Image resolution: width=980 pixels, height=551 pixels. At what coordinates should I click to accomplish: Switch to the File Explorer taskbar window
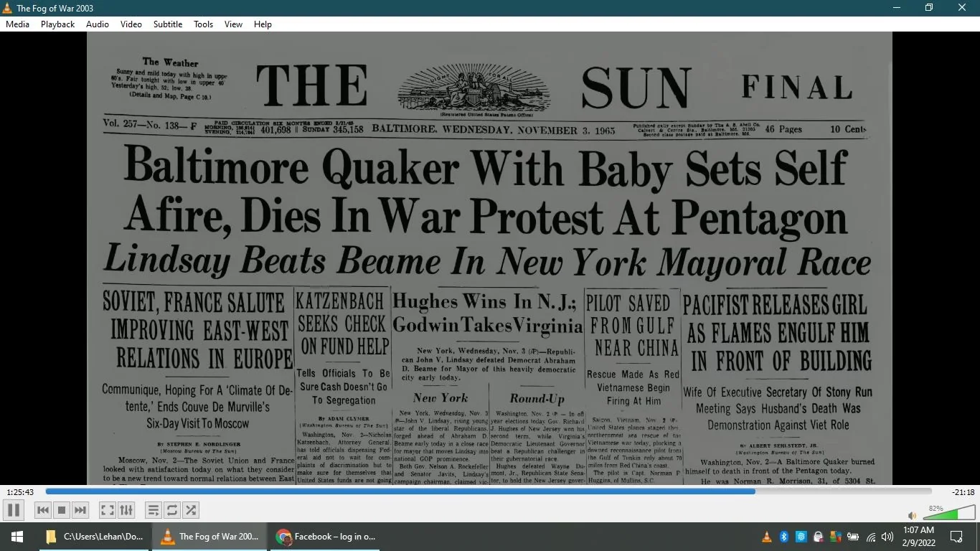(93, 537)
